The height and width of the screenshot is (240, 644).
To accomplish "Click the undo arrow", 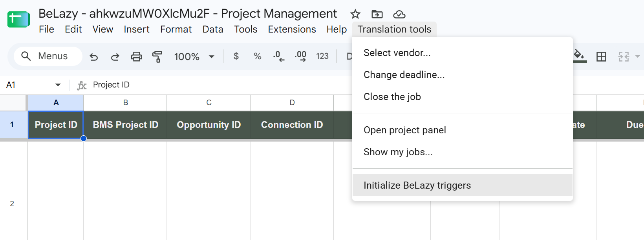I will click(x=93, y=57).
